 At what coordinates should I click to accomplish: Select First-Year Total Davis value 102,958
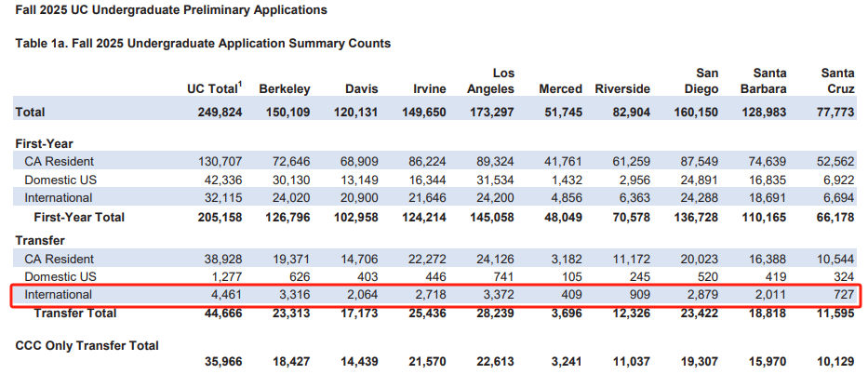click(x=356, y=218)
